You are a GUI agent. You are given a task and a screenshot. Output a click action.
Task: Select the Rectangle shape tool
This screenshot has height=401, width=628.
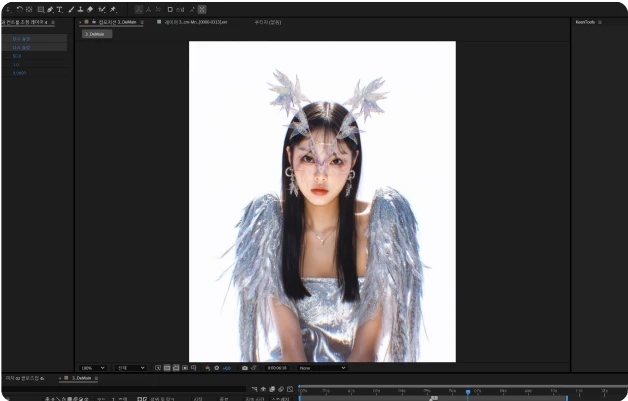(40, 9)
